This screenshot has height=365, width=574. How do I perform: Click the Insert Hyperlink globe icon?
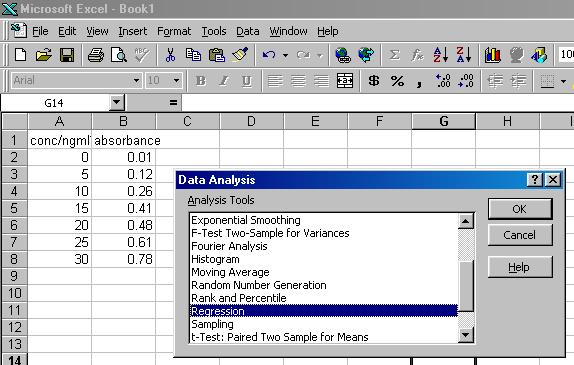(x=343, y=55)
